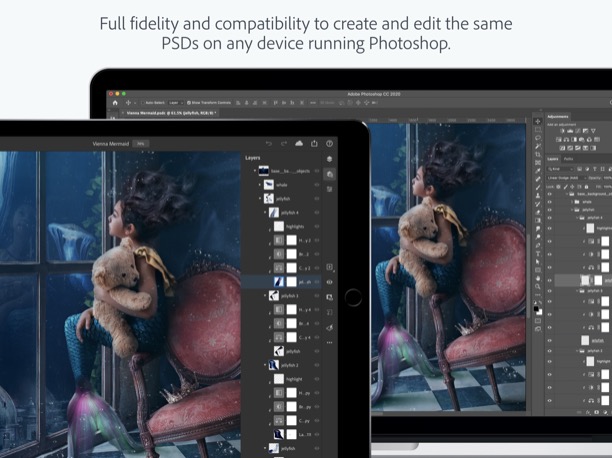Image resolution: width=612 pixels, height=458 pixels.
Task: Switch to the Paths tab on Mac
Action: [568, 159]
